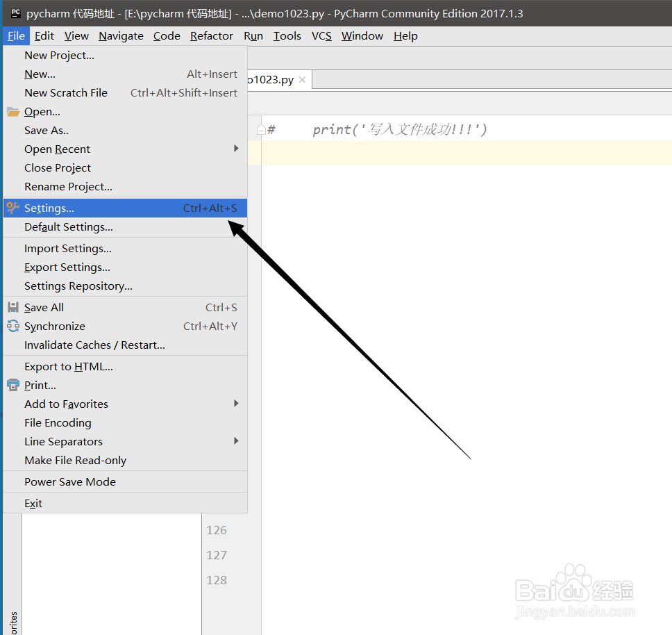Choose Exit from File menu
Screen dimensions: 672x635
tap(125, 504)
